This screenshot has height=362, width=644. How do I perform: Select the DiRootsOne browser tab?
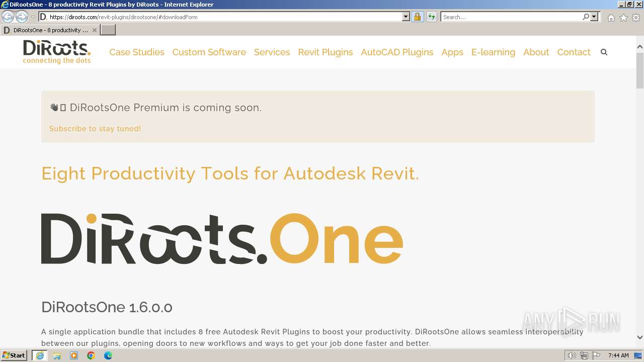pyautogui.click(x=50, y=30)
